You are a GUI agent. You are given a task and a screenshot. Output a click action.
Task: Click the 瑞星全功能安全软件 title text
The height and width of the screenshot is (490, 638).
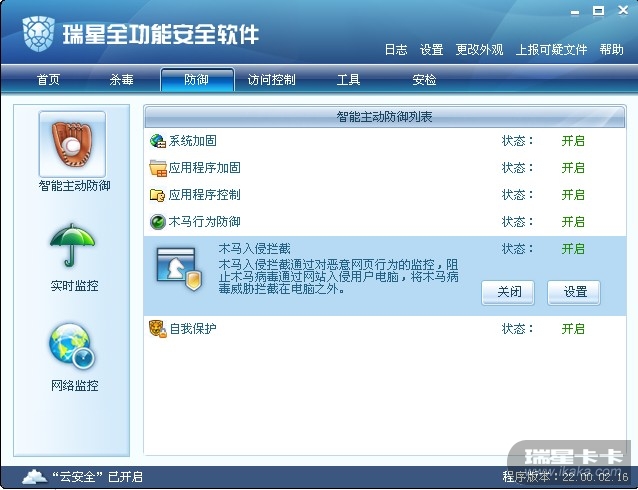pyautogui.click(x=160, y=34)
